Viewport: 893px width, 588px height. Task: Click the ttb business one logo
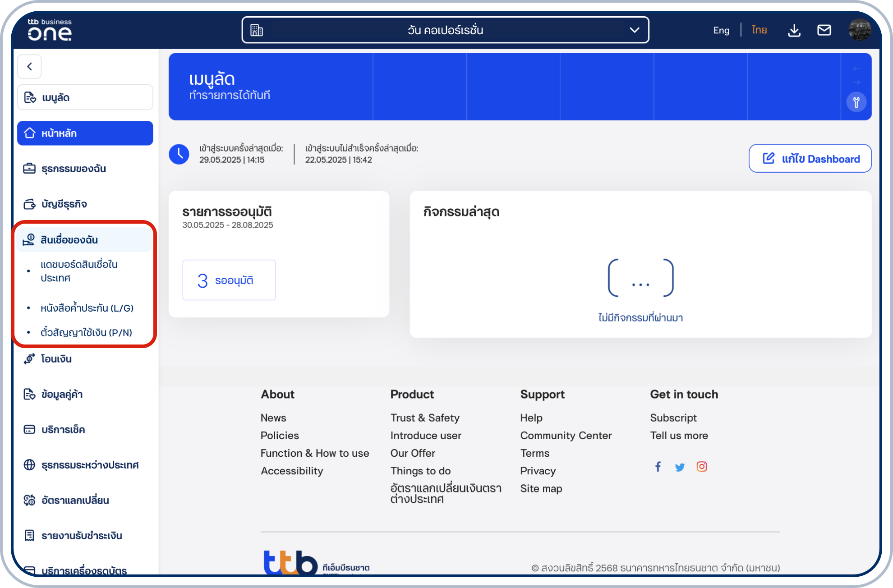50,30
